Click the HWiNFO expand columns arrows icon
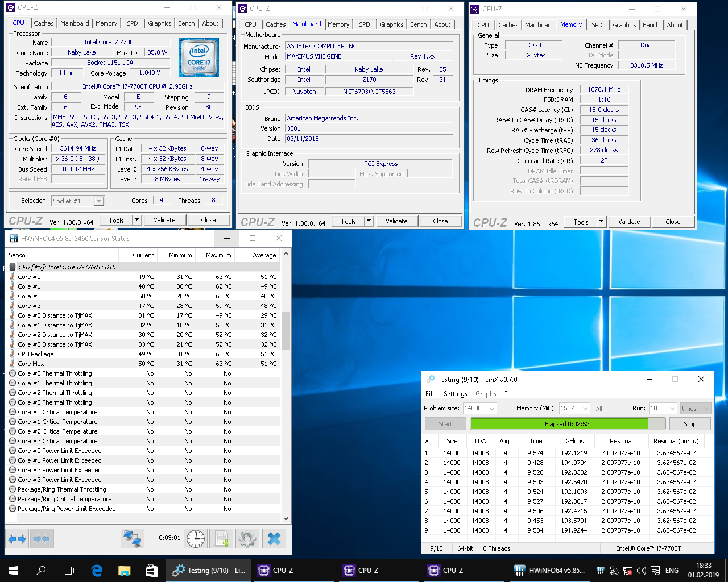 pyautogui.click(x=17, y=538)
